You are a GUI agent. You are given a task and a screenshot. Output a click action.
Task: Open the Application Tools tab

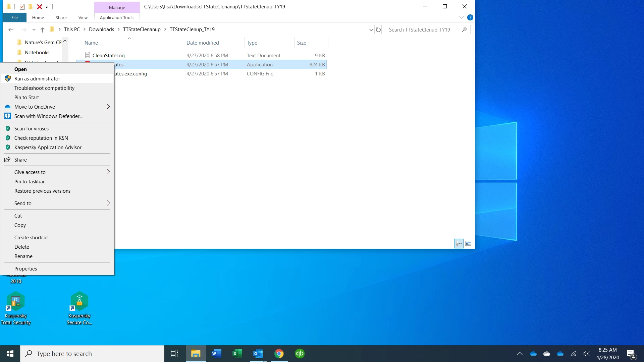[x=117, y=17]
